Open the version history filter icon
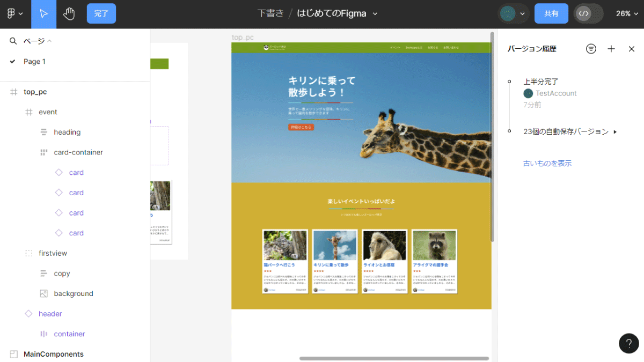The image size is (644, 362). [x=591, y=49]
